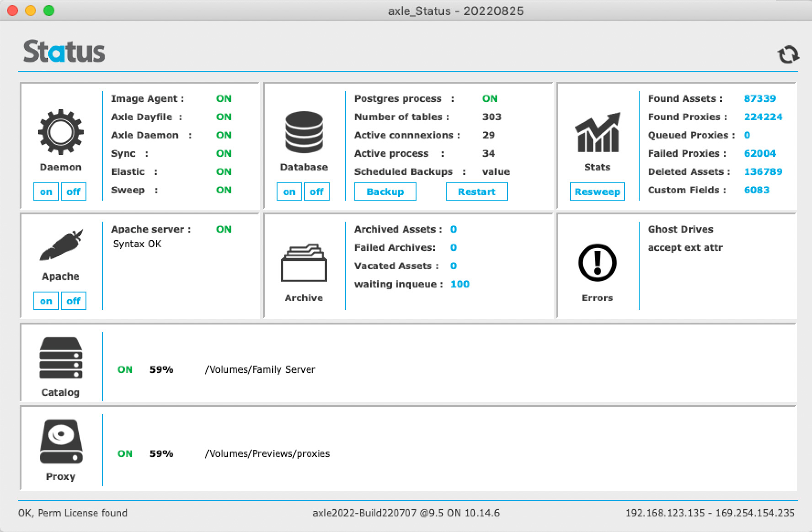Click the Sweep ON status
The height and width of the screenshot is (532, 812).
[224, 190]
